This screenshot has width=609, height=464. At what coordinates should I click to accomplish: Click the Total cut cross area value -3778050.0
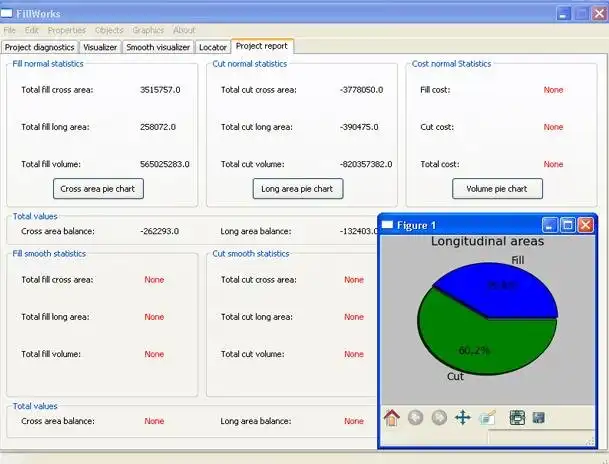coord(361,90)
